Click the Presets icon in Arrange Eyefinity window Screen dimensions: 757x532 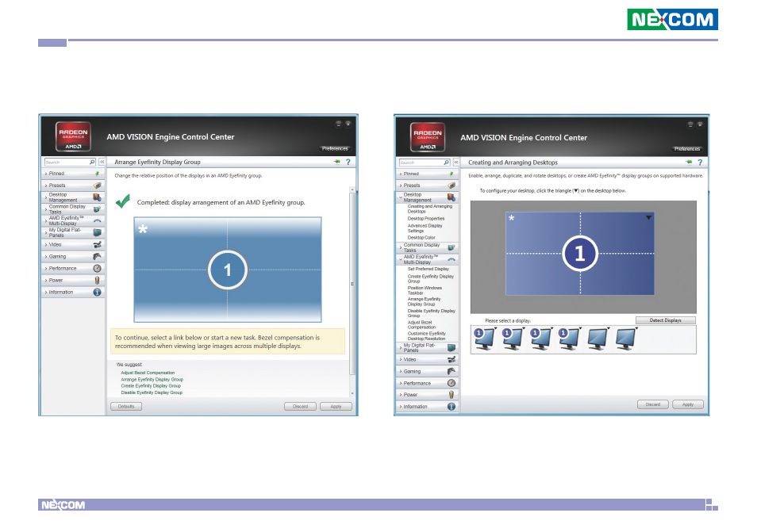[97, 186]
